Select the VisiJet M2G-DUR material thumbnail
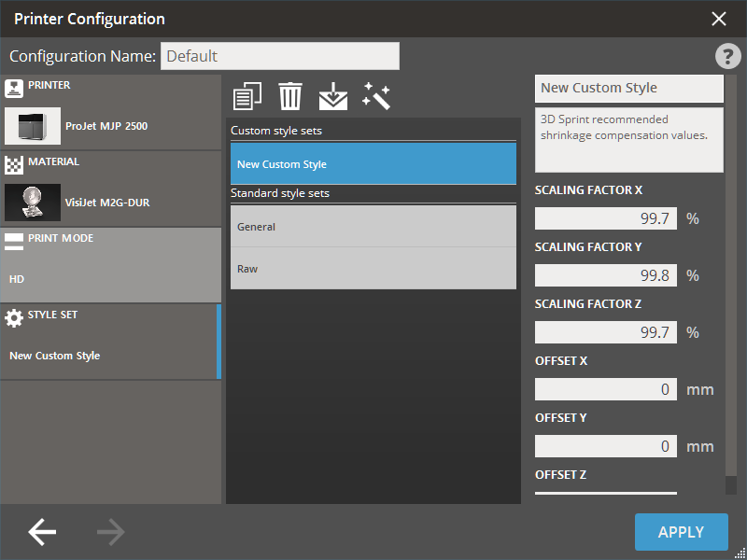The image size is (747, 560). point(33,202)
